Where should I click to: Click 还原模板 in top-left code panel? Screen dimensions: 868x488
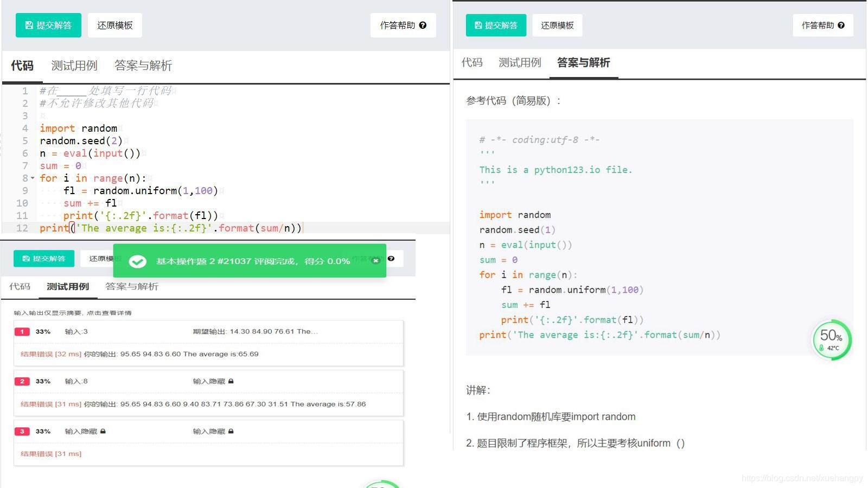(115, 25)
